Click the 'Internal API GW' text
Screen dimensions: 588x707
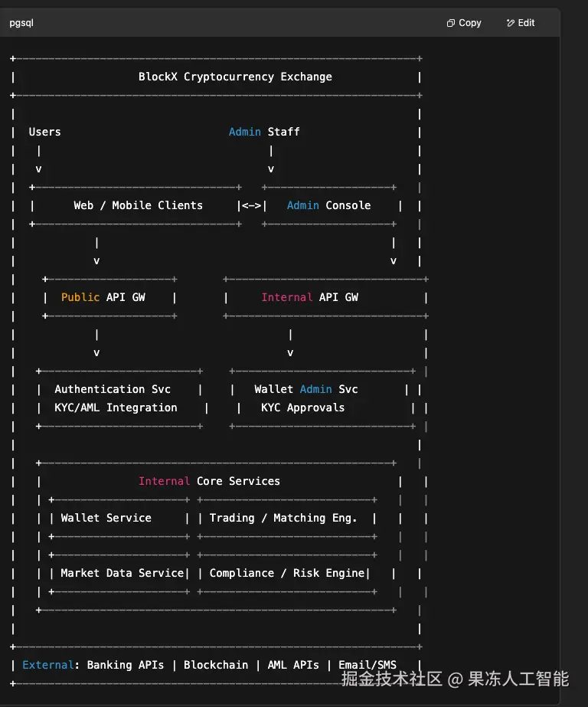coord(310,297)
